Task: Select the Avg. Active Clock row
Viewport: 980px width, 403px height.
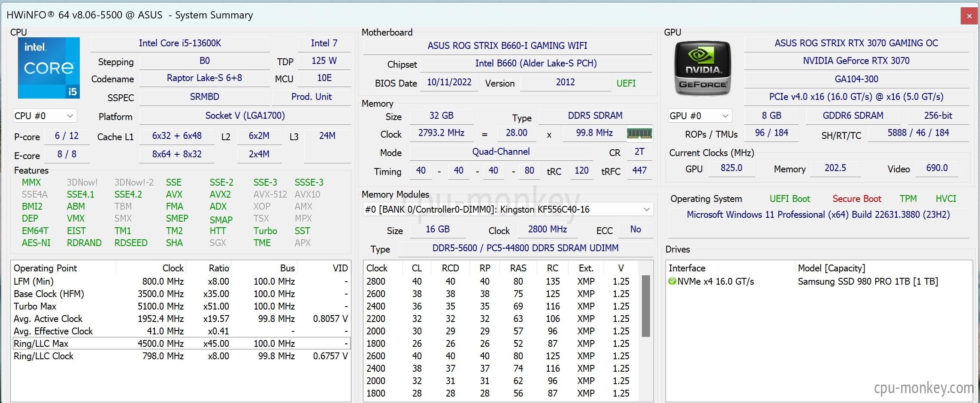Action: [x=181, y=319]
